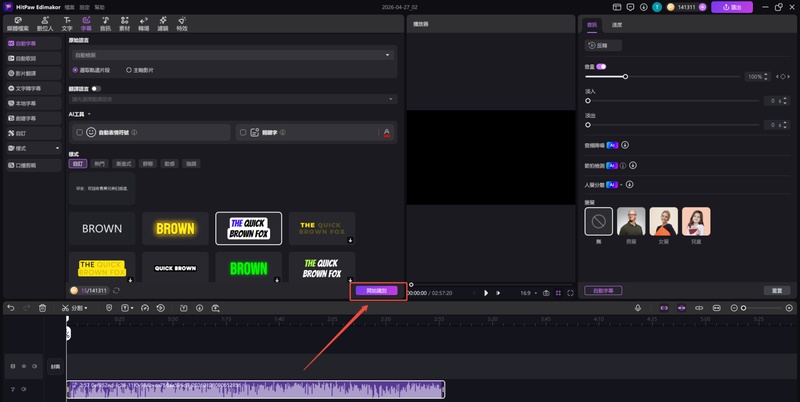This screenshot has width=800, height=402.
Task: Switch to the 文字 text tab
Action: click(x=67, y=24)
